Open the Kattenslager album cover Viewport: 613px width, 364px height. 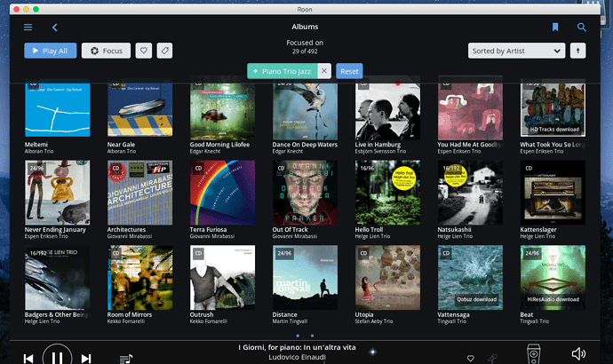click(553, 193)
